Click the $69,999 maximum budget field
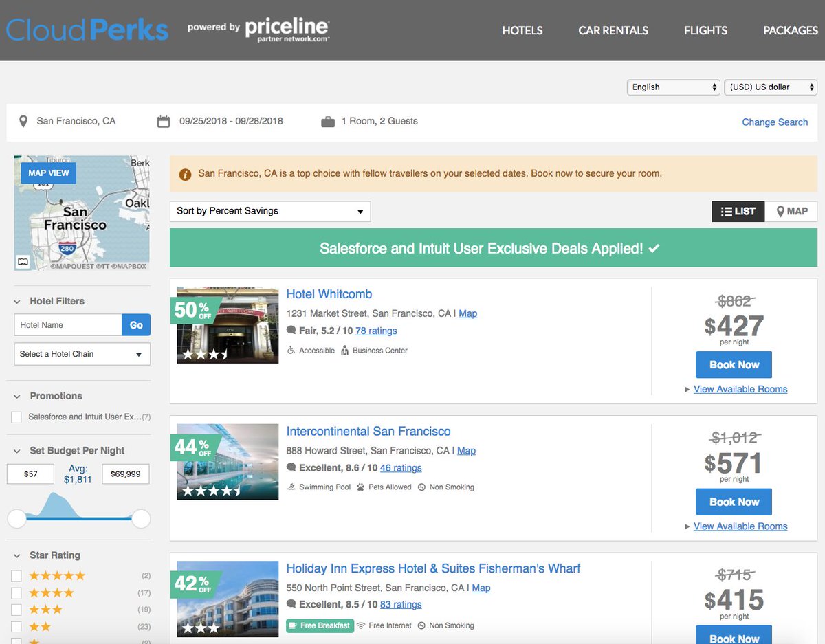Screen dimensions: 825x644 point(125,474)
